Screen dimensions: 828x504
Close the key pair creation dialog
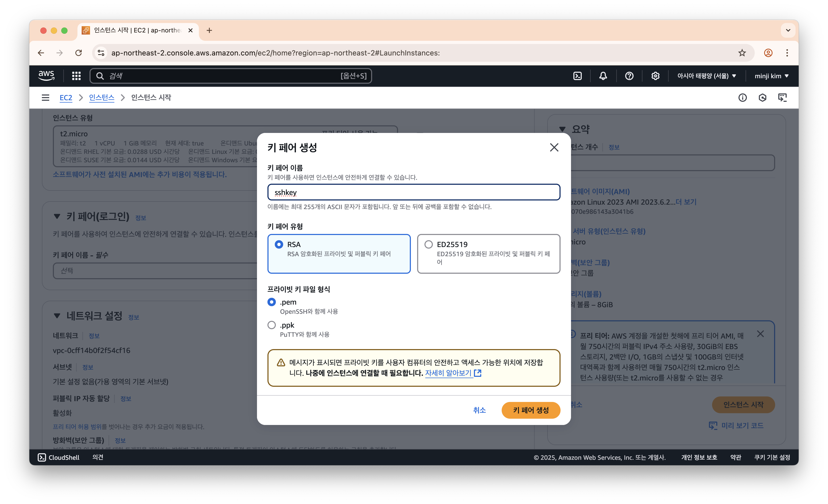554,147
